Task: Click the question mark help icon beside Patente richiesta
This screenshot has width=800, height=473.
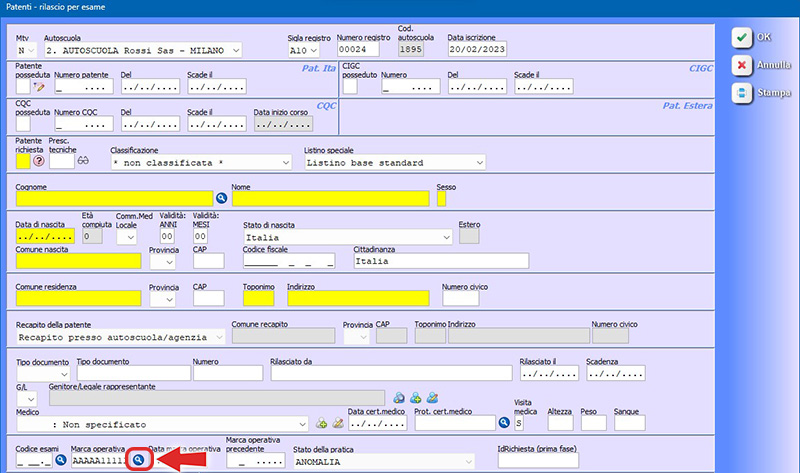Action: (39, 161)
